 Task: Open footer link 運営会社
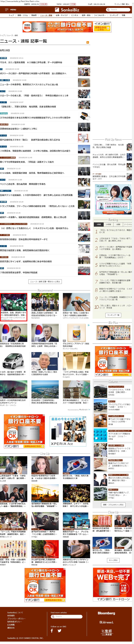(x=11, y=627)
